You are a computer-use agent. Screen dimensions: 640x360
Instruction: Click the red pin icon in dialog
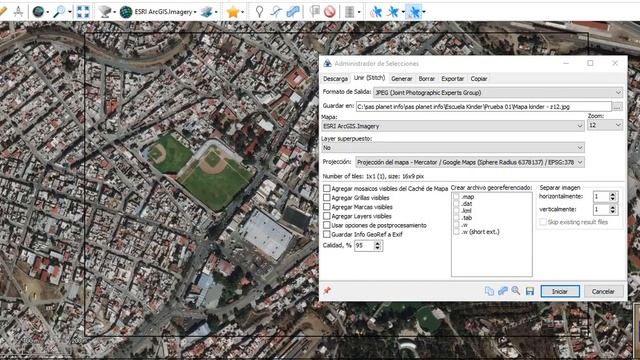(327, 291)
